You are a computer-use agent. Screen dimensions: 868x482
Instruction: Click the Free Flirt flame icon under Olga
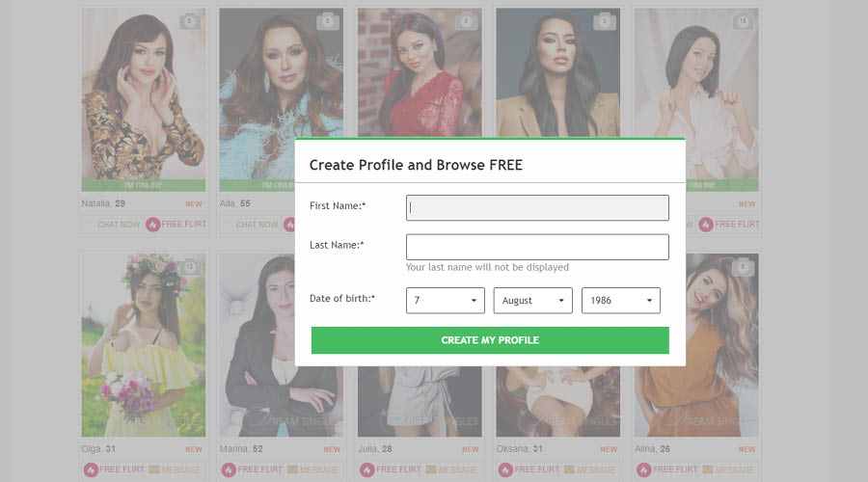click(x=91, y=469)
